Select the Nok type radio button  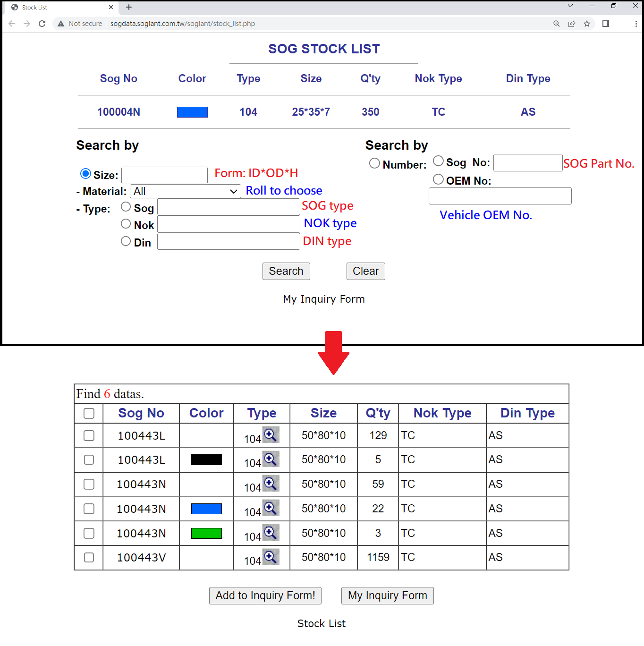126,224
